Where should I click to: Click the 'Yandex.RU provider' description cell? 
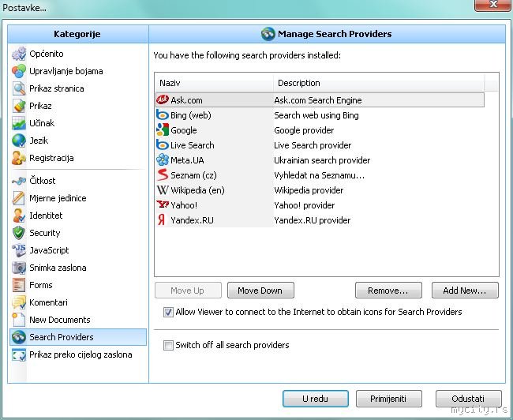[313, 220]
